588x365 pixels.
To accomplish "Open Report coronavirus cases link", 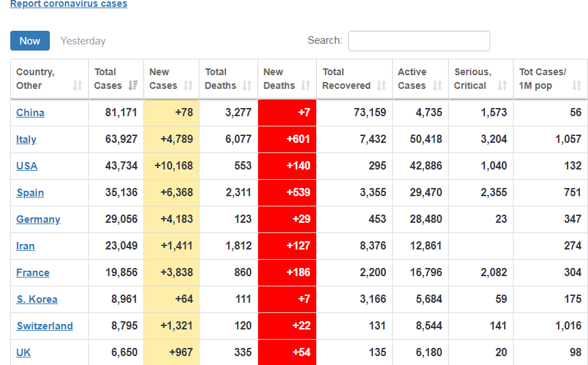I will point(68,4).
